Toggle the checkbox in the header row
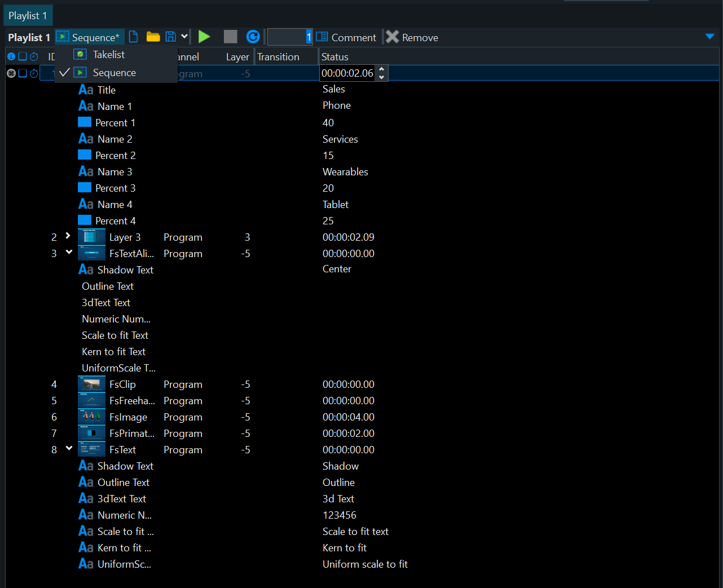Screen dimensions: 723x588 [x=23, y=56]
